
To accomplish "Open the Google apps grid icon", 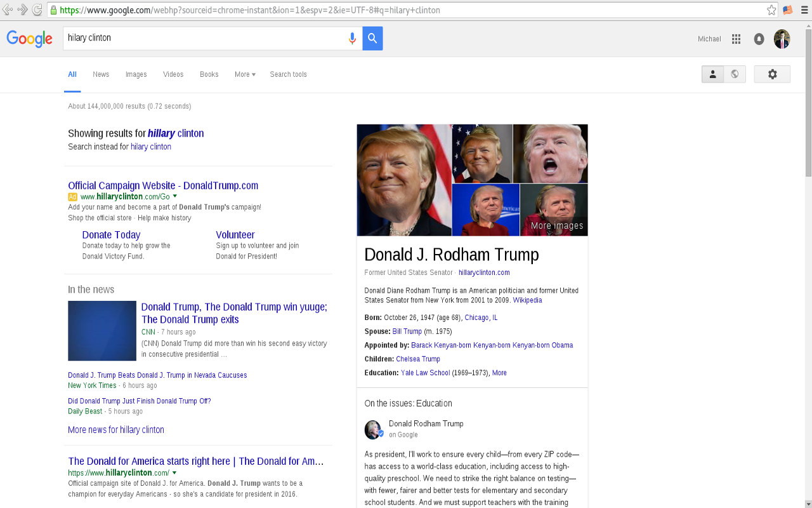I will pyautogui.click(x=736, y=39).
